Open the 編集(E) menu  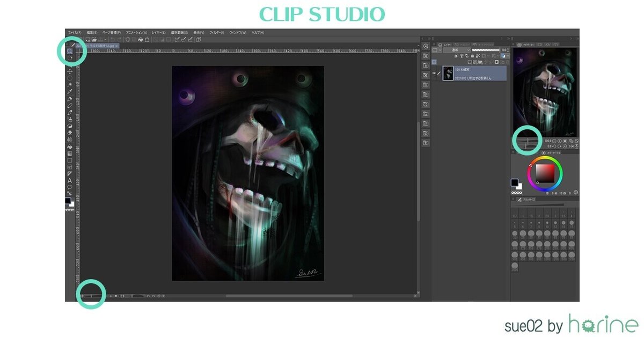(x=92, y=33)
